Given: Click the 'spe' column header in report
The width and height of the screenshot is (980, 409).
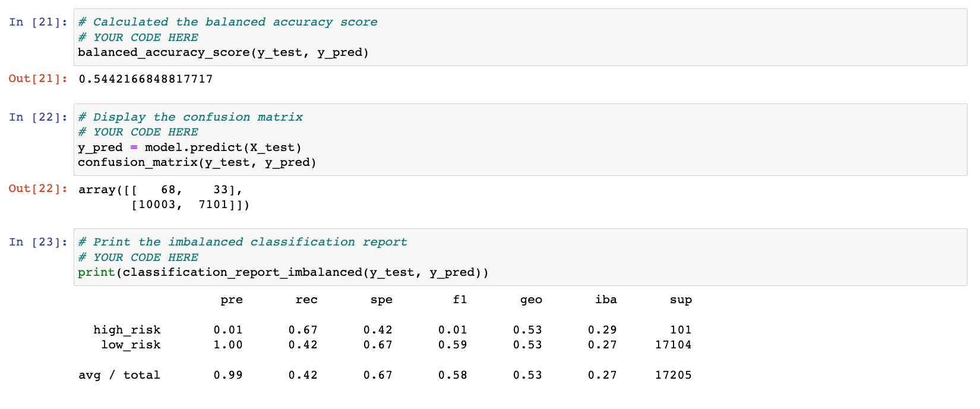Looking at the screenshot, I should coord(381,300).
